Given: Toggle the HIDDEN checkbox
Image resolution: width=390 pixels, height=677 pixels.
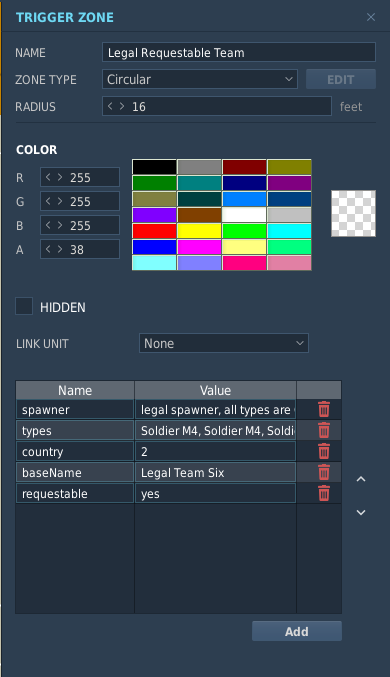Looking at the screenshot, I should [24, 306].
